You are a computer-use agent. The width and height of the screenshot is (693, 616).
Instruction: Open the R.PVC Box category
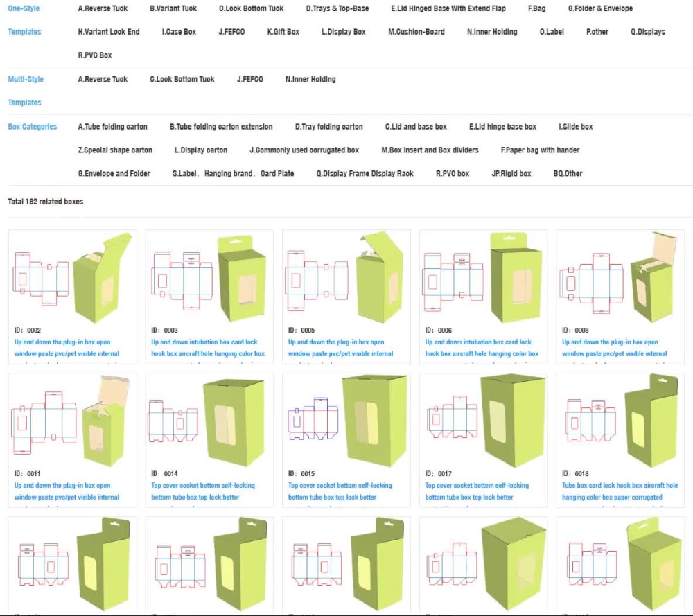coord(96,55)
